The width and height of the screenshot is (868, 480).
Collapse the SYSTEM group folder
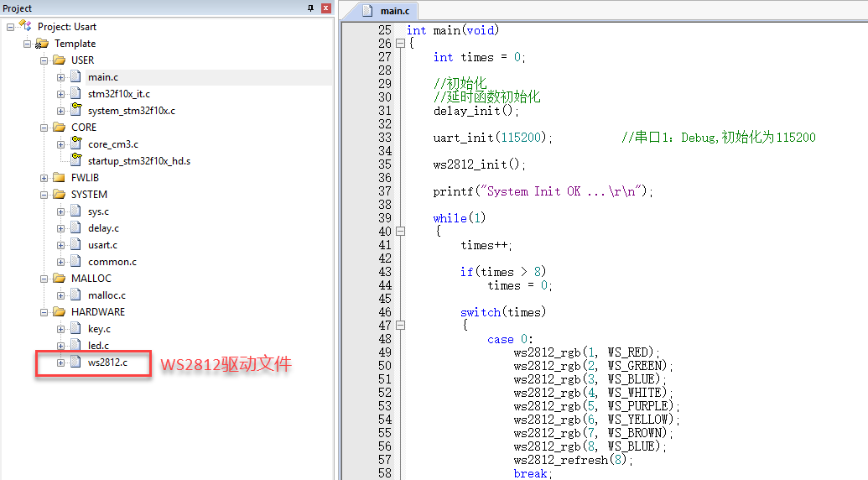click(x=44, y=195)
